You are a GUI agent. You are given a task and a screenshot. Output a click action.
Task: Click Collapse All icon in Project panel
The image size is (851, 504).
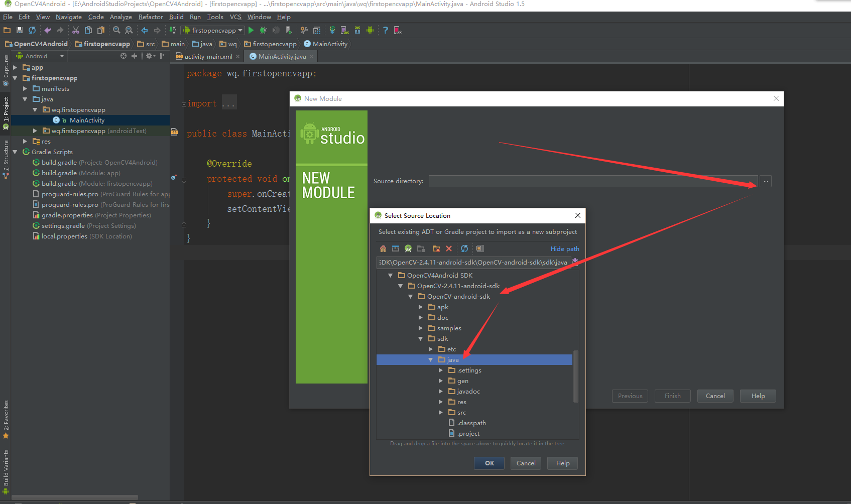coord(134,56)
